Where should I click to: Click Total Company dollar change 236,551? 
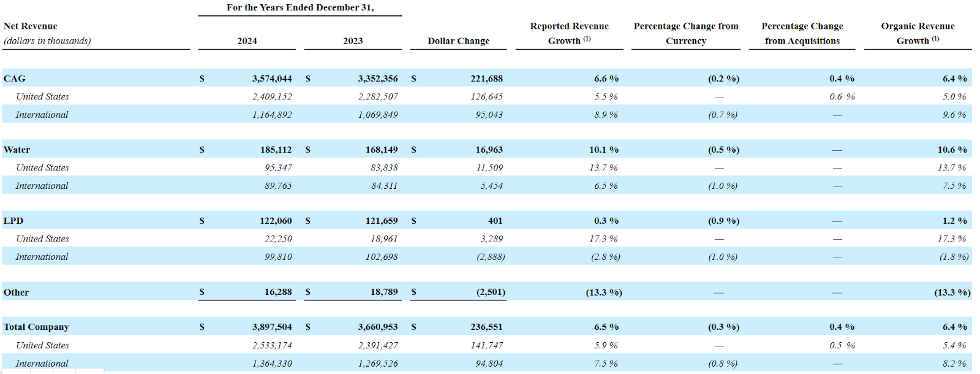[x=486, y=327]
